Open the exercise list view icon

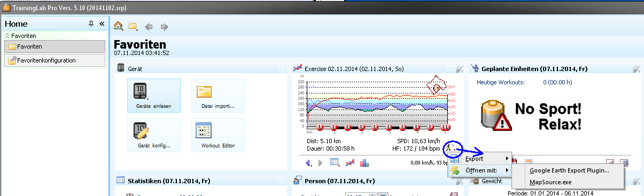coord(335,162)
